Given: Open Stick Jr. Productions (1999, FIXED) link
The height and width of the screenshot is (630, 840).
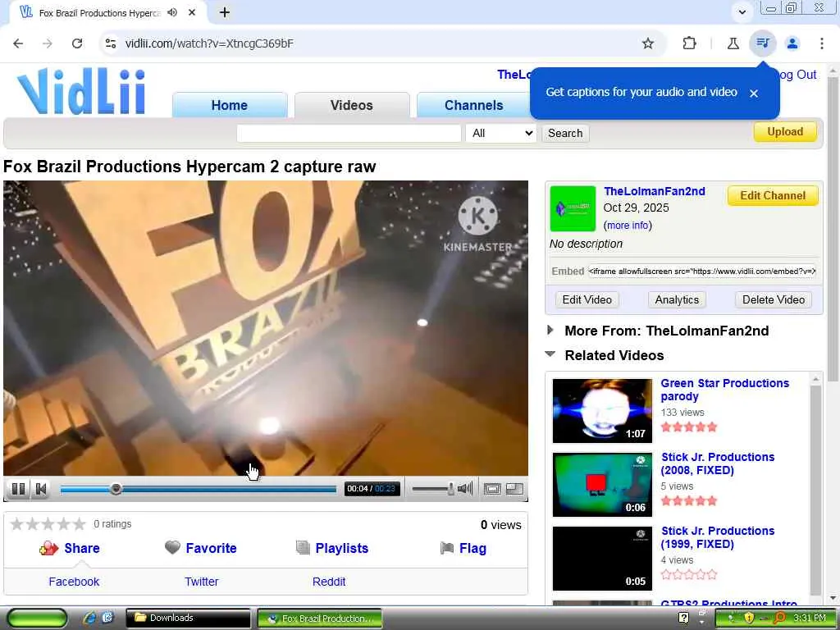Looking at the screenshot, I should click(718, 537).
